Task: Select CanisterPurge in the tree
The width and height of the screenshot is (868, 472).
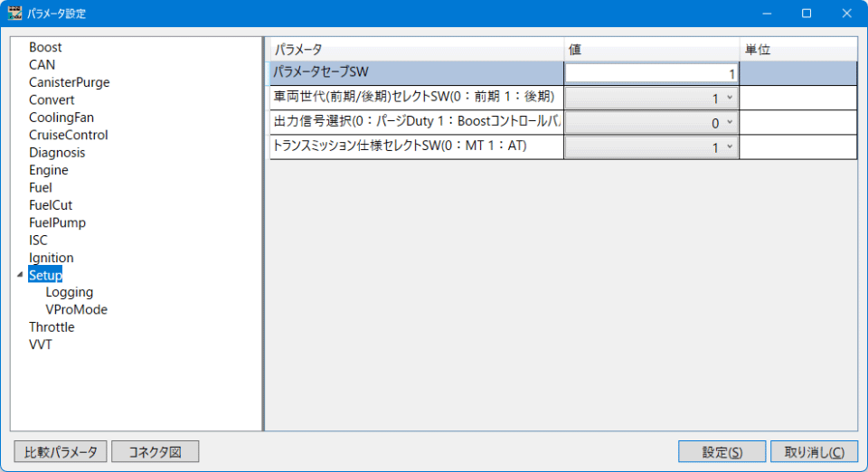Action: coord(69,82)
